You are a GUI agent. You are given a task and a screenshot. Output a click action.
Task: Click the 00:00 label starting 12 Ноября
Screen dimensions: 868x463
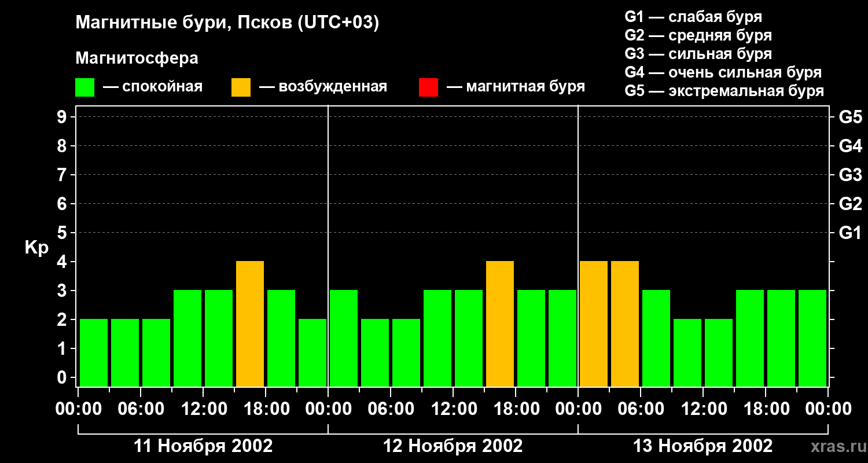click(x=328, y=409)
